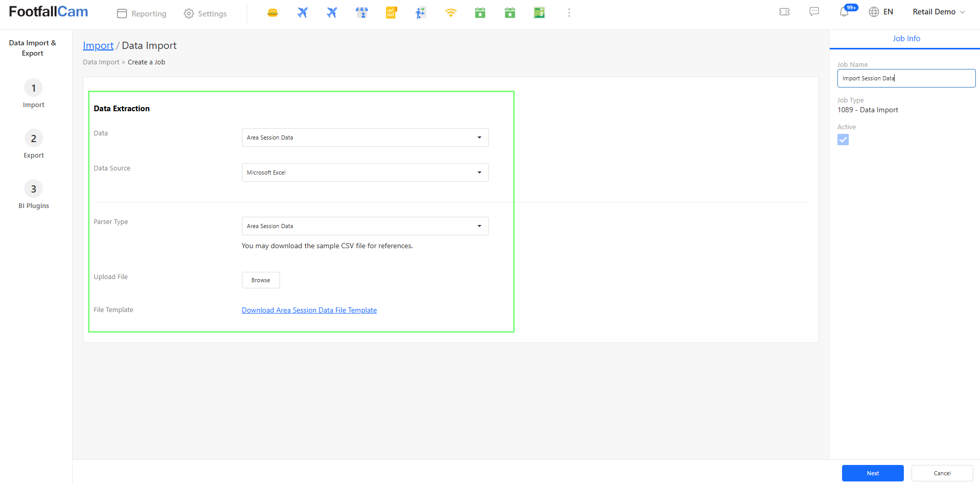Open the Data dropdown showing Area Session Data
Viewport: 980px width, 484px height.
(x=365, y=137)
